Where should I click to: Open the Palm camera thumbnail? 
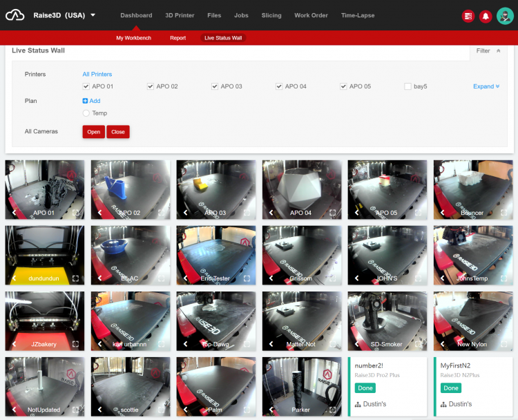point(216,386)
